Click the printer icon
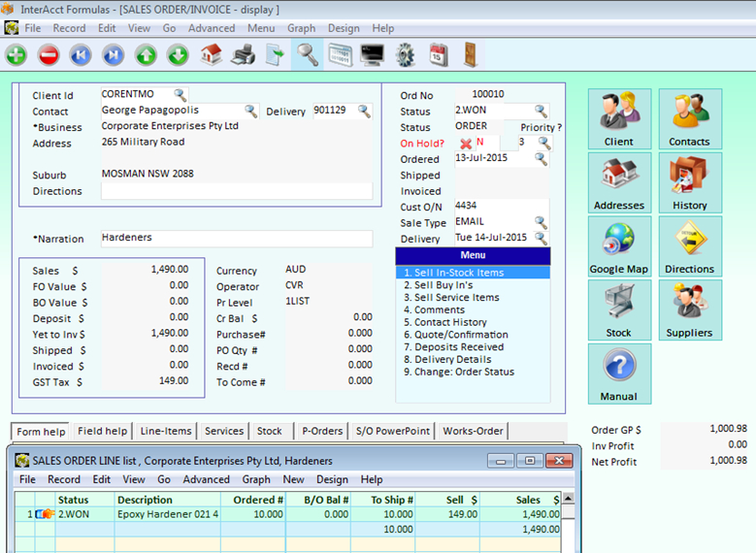The image size is (756, 553). [243, 54]
